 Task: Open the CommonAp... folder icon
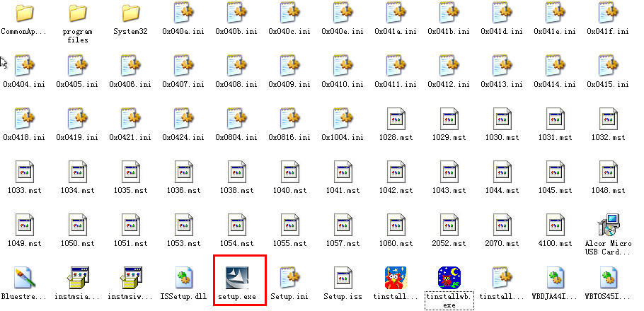(24, 13)
